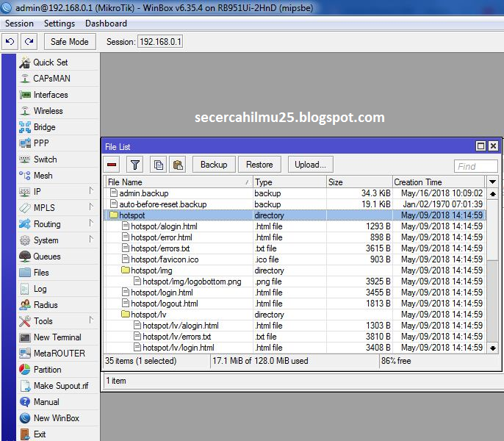Select hotspot/lv/errors.txt file row

pyautogui.click(x=295, y=337)
